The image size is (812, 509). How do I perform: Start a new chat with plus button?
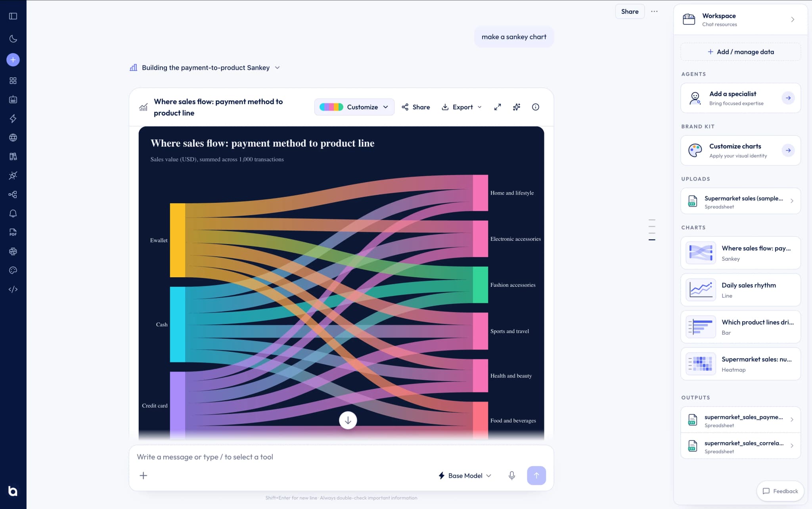click(13, 60)
